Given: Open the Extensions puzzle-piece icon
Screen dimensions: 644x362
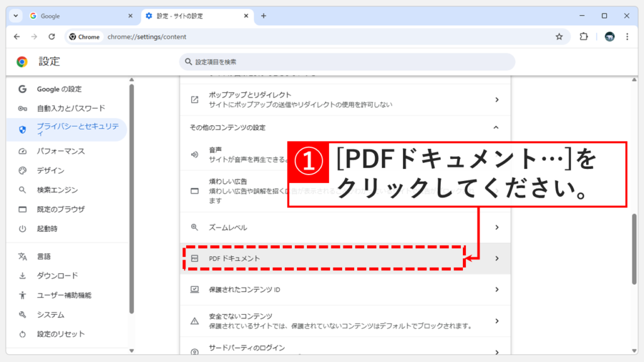Looking at the screenshot, I should click(584, 36).
